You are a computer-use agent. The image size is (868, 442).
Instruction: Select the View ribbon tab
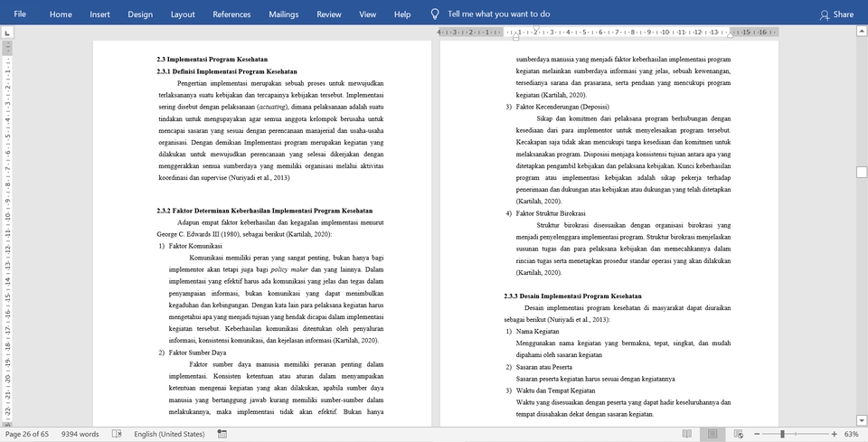pyautogui.click(x=368, y=14)
